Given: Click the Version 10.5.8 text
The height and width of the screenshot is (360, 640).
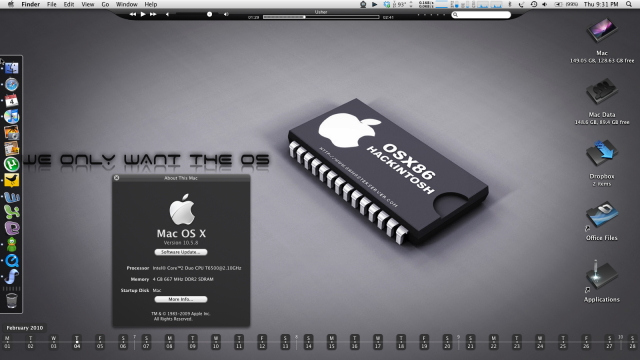Looking at the screenshot, I should point(181,242).
